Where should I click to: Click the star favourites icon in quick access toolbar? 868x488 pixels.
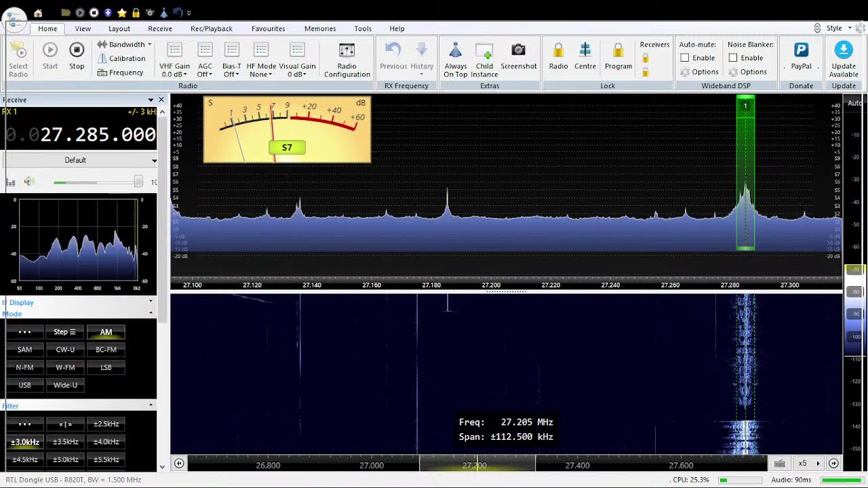tap(122, 13)
